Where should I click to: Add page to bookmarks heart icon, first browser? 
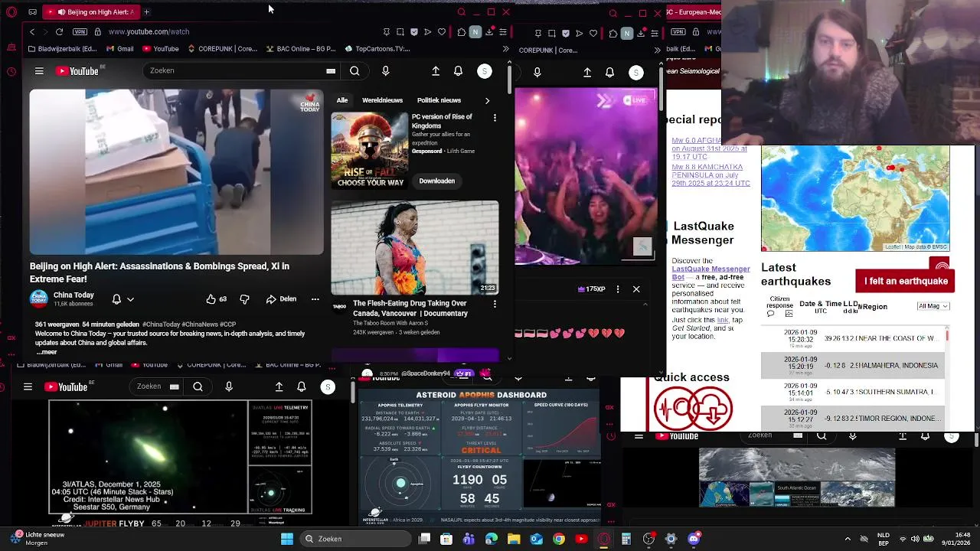(x=442, y=32)
